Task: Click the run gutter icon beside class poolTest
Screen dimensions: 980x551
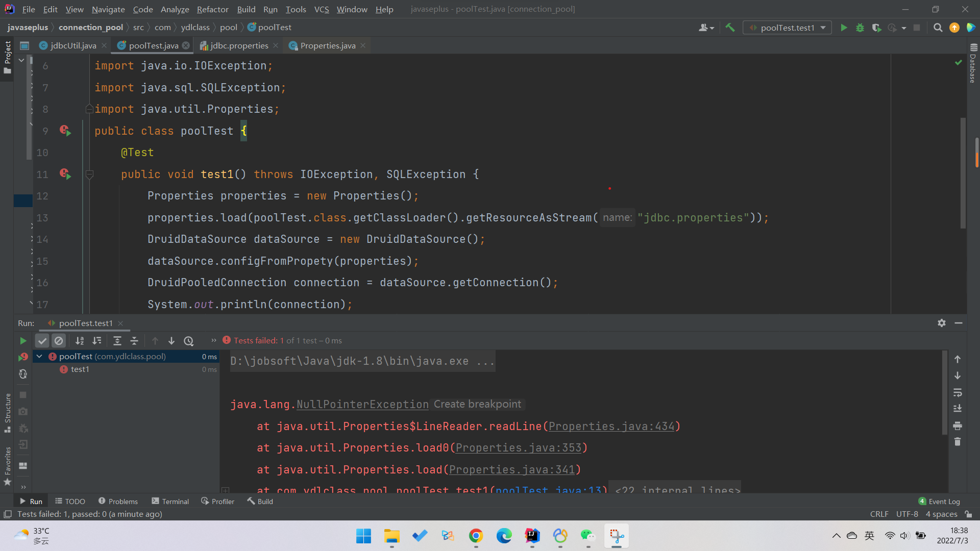Action: pyautogui.click(x=65, y=131)
